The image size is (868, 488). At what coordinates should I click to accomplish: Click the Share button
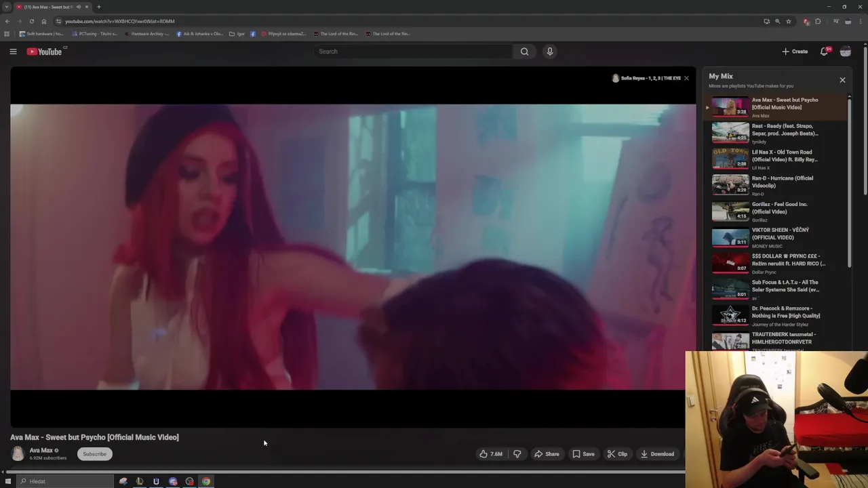tap(547, 454)
